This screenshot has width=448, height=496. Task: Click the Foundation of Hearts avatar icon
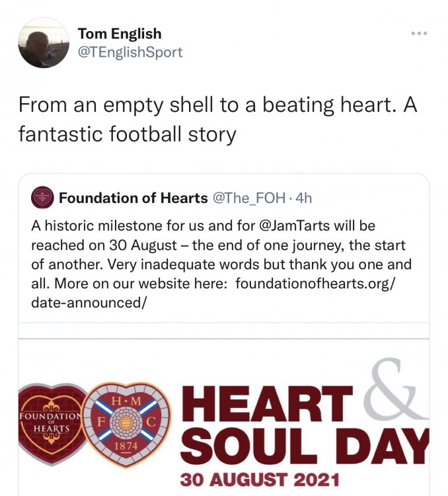tap(42, 197)
